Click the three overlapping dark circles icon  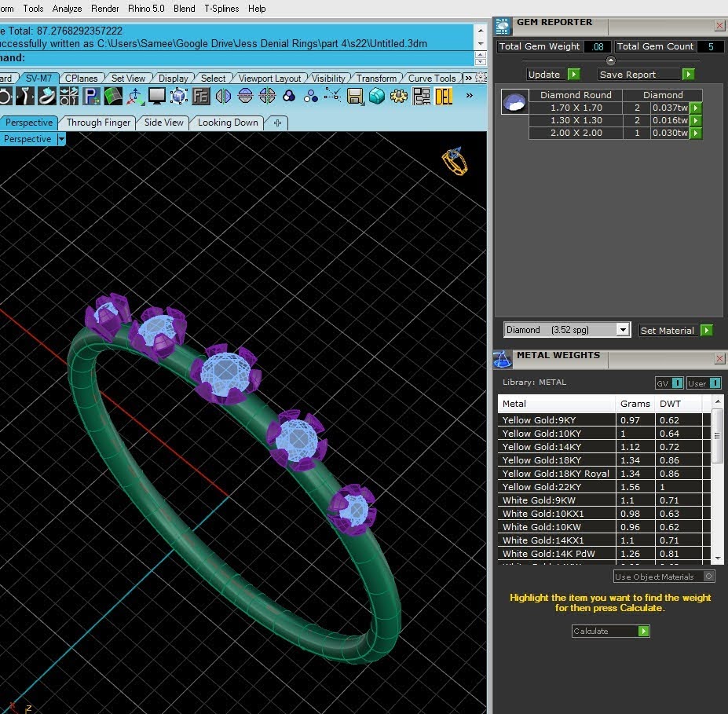[x=289, y=96]
